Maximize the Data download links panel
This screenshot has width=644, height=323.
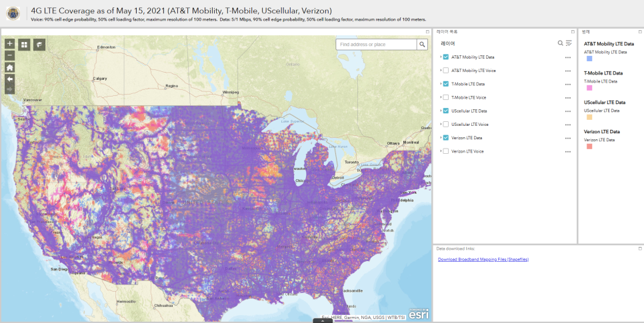click(640, 248)
